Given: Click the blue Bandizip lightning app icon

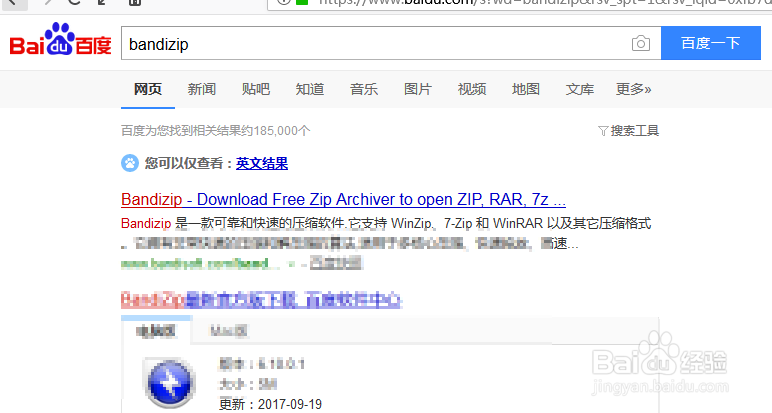Looking at the screenshot, I should [x=169, y=381].
